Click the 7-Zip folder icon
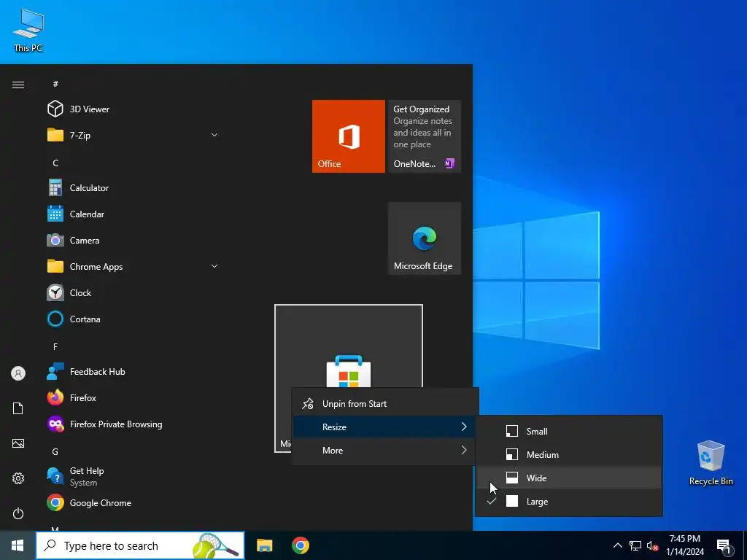The image size is (747, 560). point(55,135)
